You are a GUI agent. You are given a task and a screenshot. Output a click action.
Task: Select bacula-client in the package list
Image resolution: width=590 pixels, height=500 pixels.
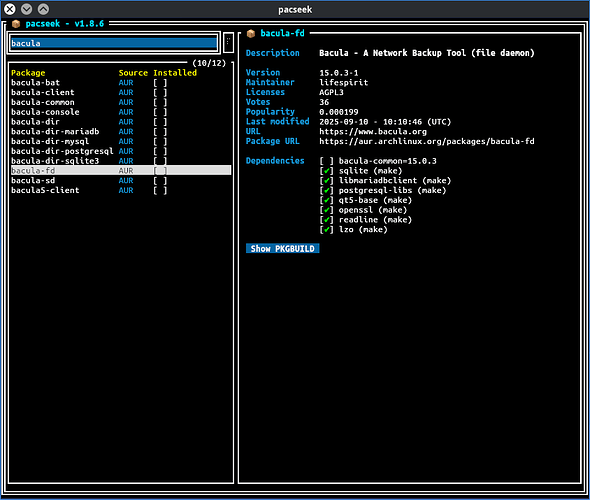pyautogui.click(x=121, y=93)
